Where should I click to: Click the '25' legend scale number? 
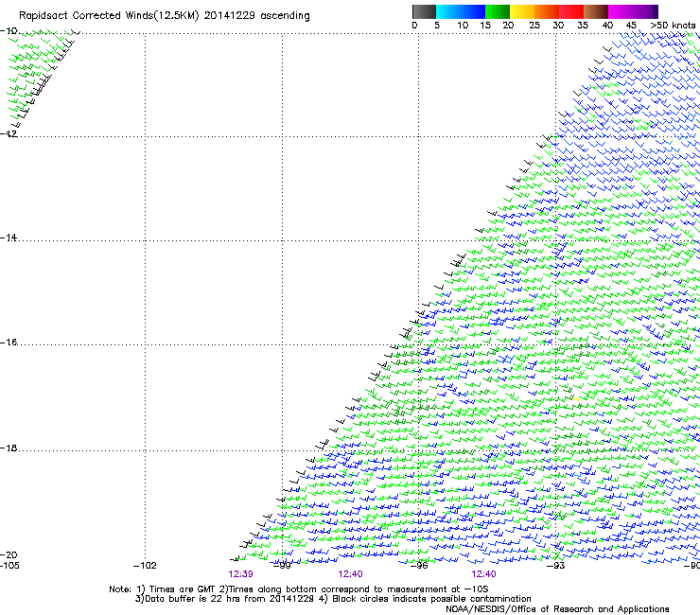tap(534, 26)
